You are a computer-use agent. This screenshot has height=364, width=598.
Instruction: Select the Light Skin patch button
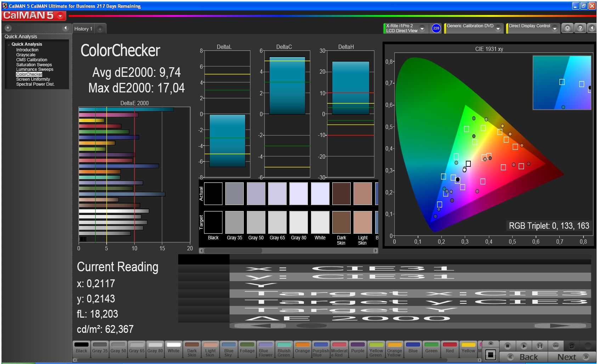[210, 349]
